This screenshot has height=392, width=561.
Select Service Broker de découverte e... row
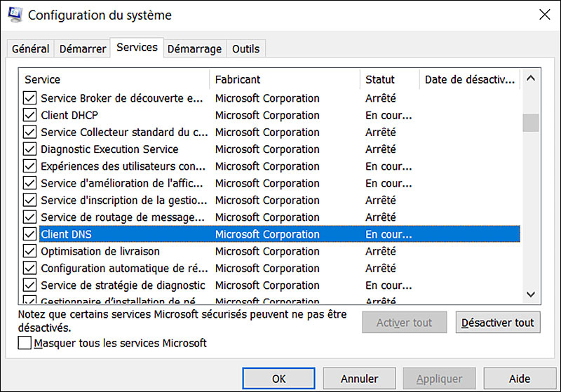(271, 98)
